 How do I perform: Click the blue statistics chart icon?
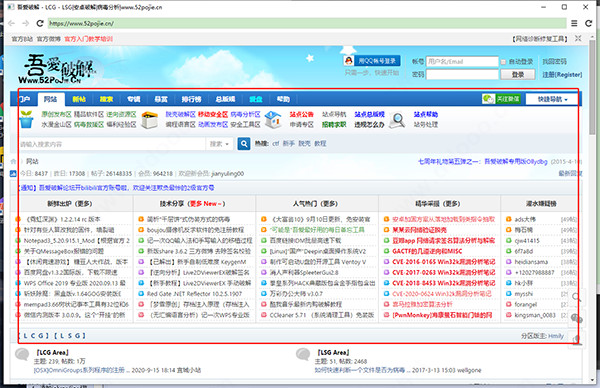click(x=13, y=174)
